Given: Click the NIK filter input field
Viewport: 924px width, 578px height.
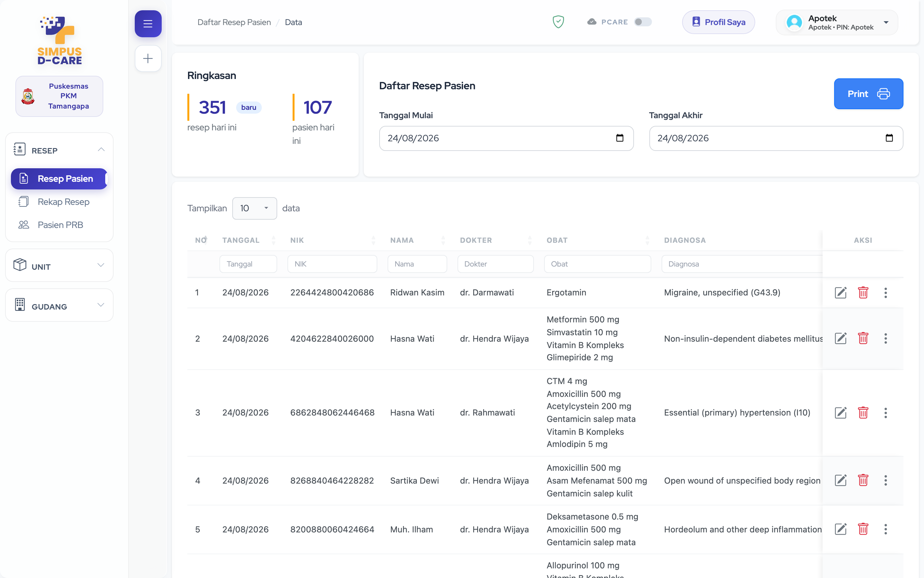Looking at the screenshot, I should (332, 264).
